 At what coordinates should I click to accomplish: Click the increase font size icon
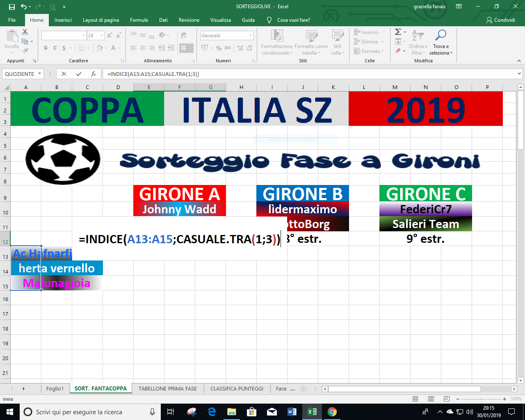coord(110,36)
